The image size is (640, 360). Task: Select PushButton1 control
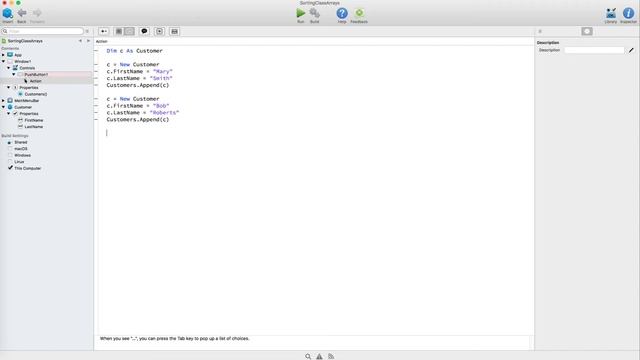point(36,74)
